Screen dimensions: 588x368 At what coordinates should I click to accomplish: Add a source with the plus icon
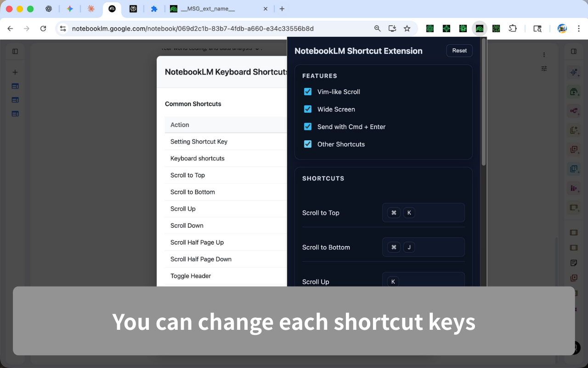coord(15,72)
